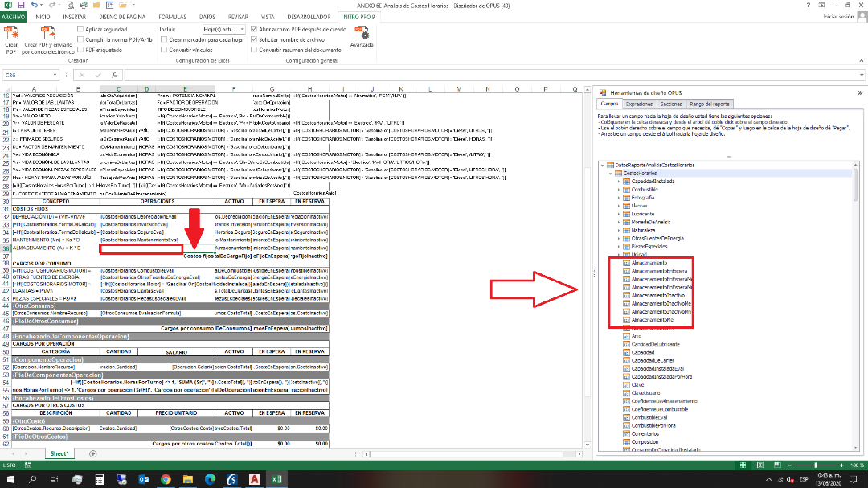868x488 pixels.
Task: Collapse the OPUS tools panel with chevron
Action: coord(860,92)
